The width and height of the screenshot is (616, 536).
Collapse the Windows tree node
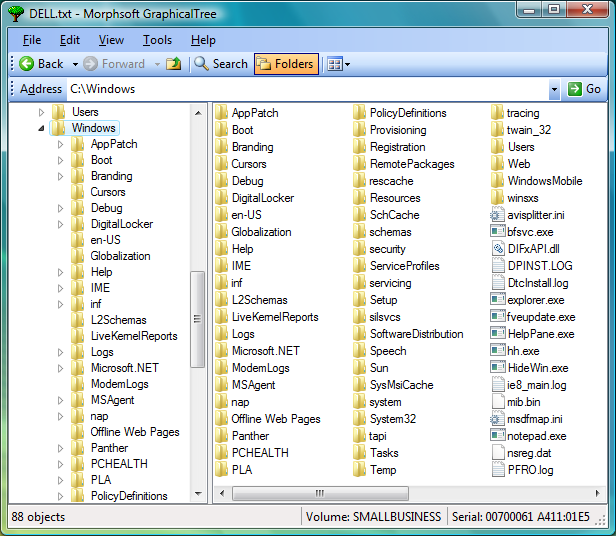pyautogui.click(x=41, y=128)
